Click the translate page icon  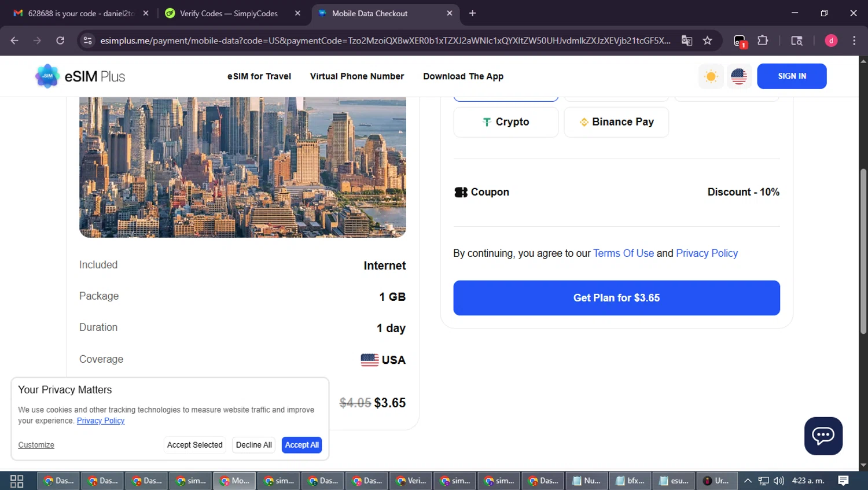(x=687, y=40)
